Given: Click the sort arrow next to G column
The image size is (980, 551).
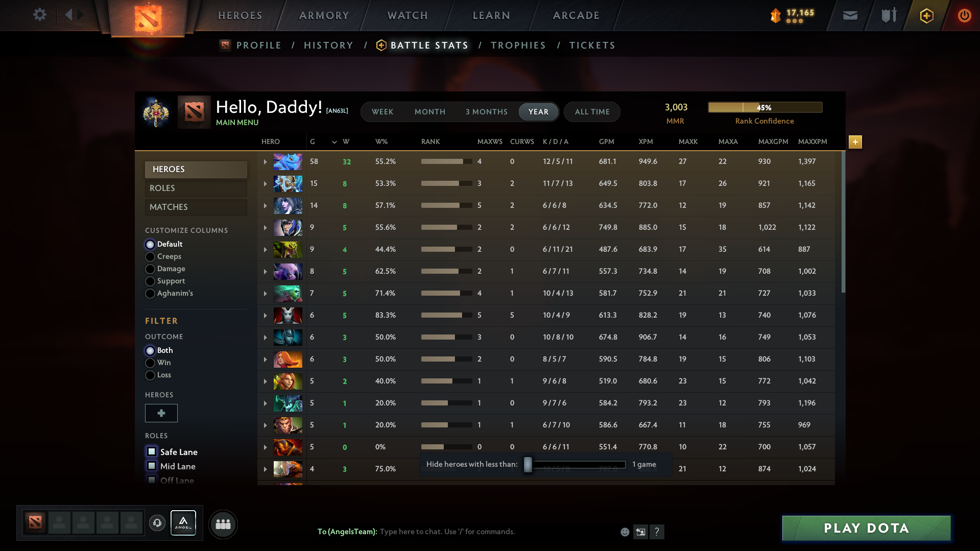Looking at the screenshot, I should 334,142.
